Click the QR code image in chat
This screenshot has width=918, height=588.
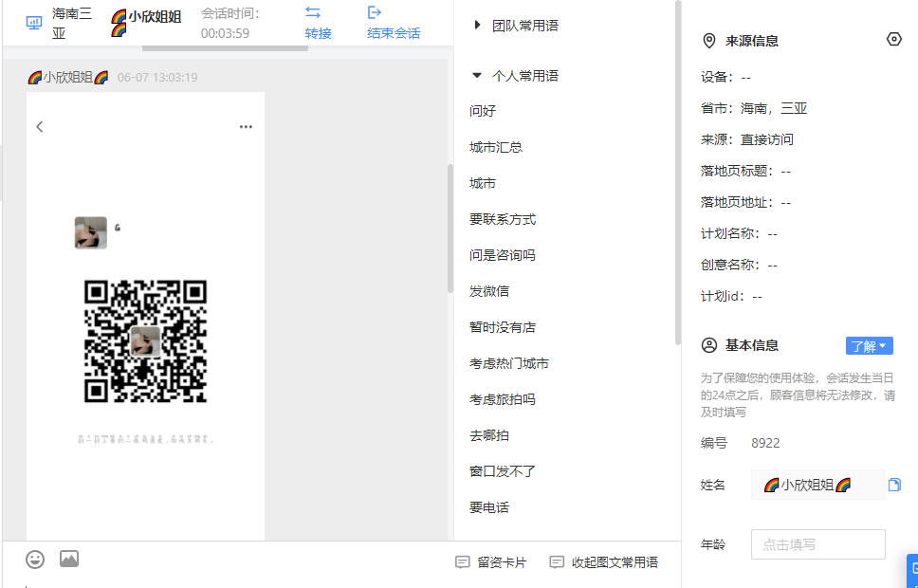point(145,341)
